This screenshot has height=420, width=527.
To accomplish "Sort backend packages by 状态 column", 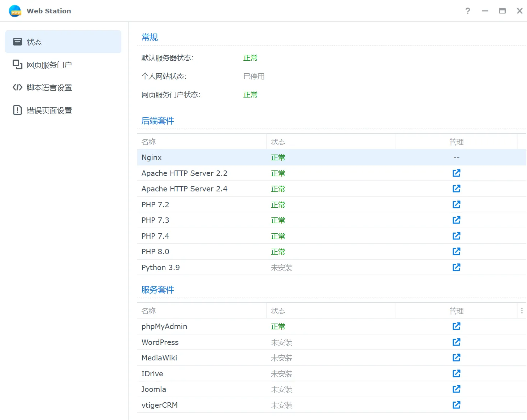I will pyautogui.click(x=331, y=142).
